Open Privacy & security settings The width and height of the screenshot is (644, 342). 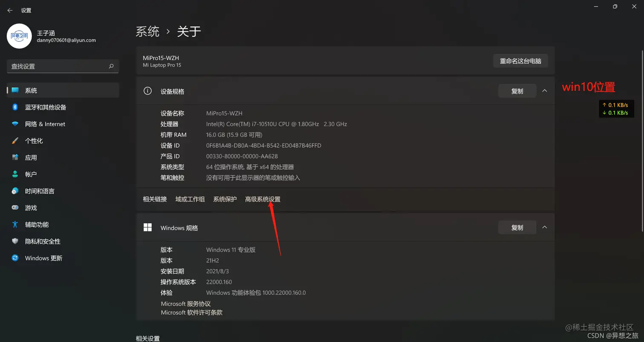41,241
